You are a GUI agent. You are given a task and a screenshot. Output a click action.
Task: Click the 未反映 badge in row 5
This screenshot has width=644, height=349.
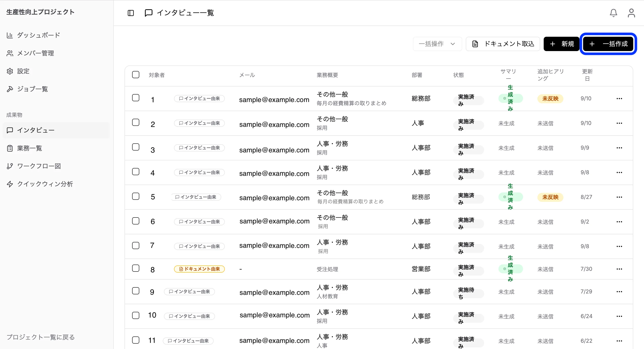coord(550,197)
